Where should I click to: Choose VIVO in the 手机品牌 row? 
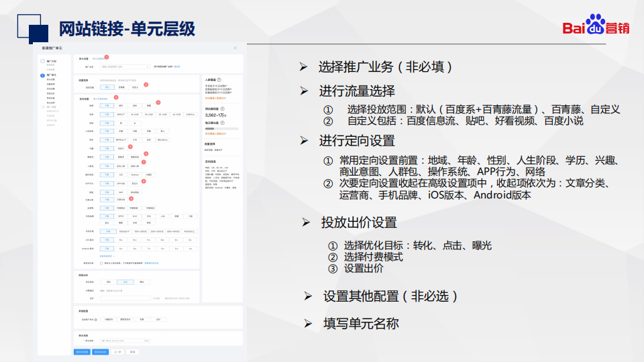[135, 217]
